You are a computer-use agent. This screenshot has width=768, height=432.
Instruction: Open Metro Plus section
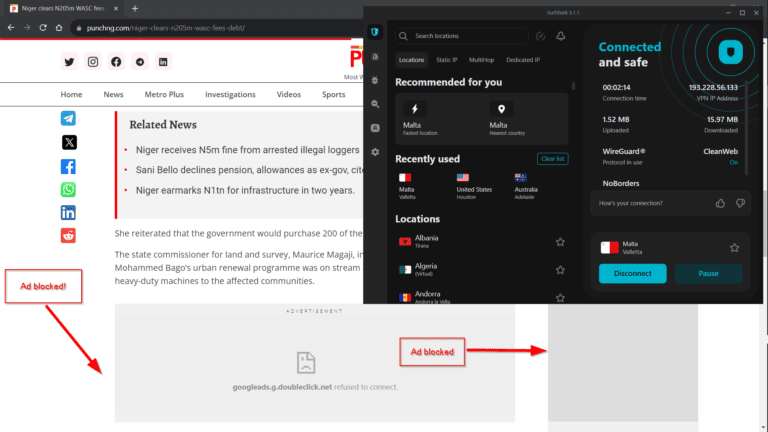tap(164, 95)
